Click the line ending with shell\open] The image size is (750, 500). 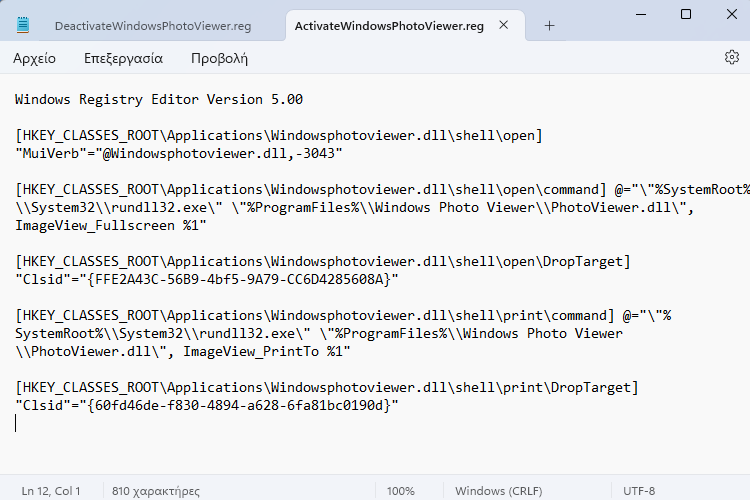279,136
